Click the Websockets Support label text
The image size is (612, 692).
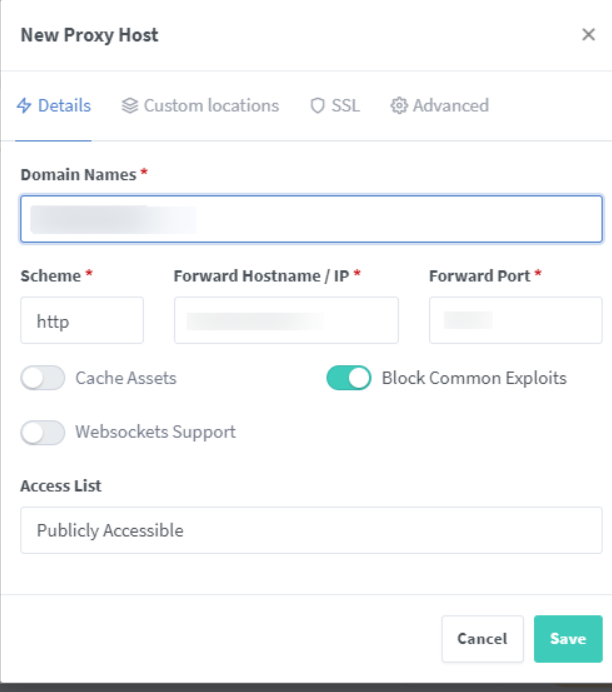[x=155, y=432]
